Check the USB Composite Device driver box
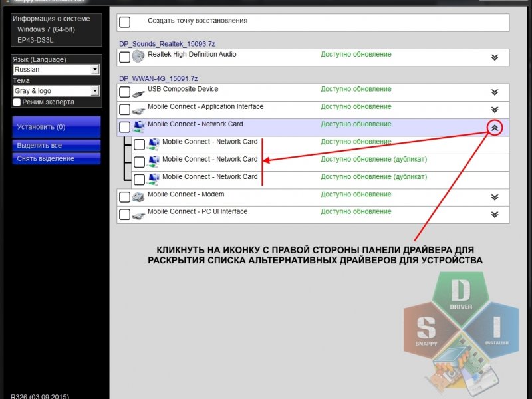532x399 pixels. [125, 92]
